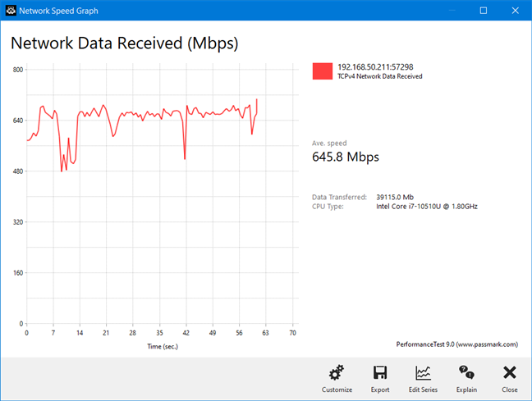
Task: Click the Close X icon in bottom toolbar
Action: pyautogui.click(x=510, y=372)
